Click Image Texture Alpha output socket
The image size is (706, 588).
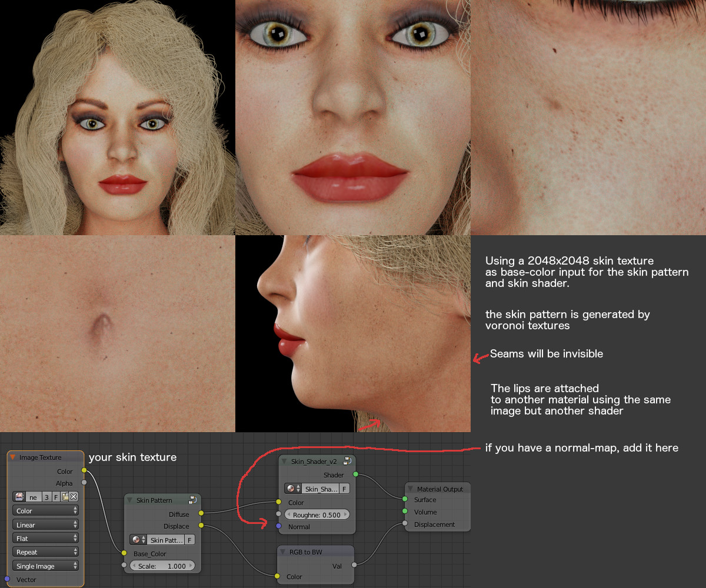(84, 483)
